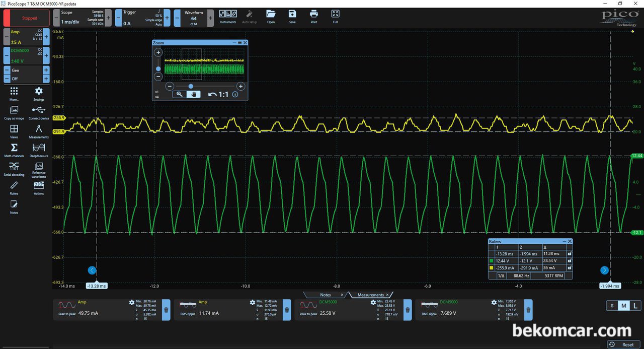Open the DCM5000 channel options panel
The image size is (644, 349).
26,55
